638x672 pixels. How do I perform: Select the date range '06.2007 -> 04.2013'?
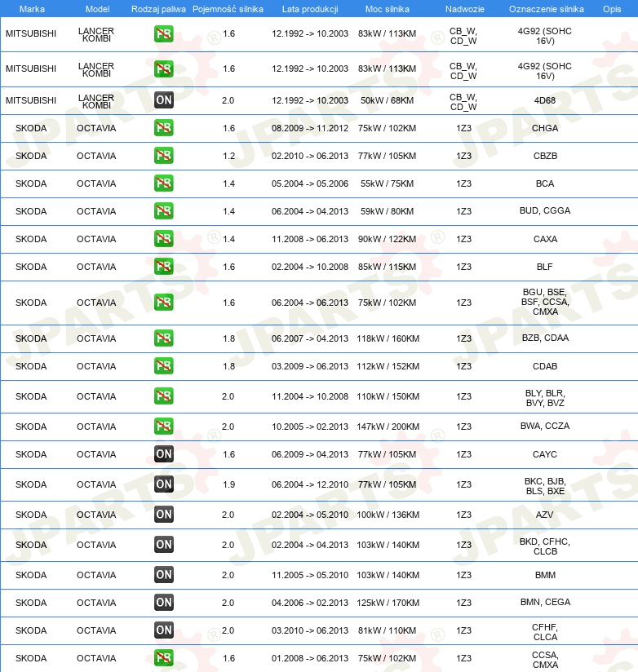pyautogui.click(x=310, y=338)
